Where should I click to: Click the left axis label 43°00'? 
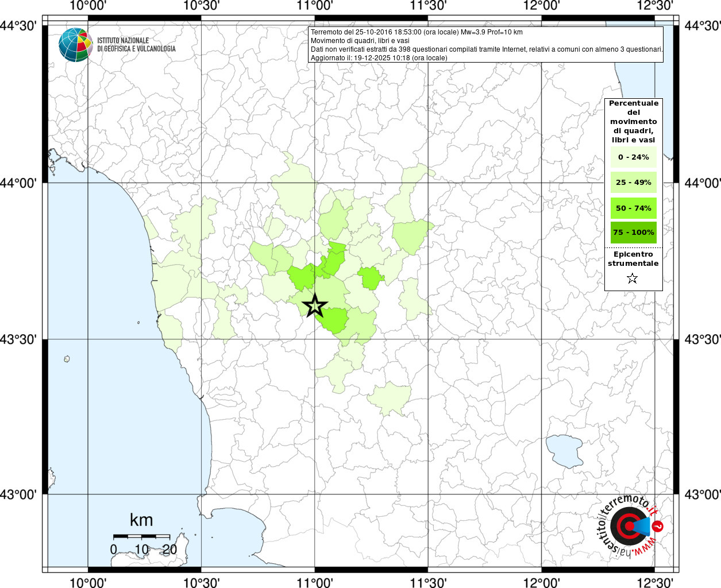point(18,494)
